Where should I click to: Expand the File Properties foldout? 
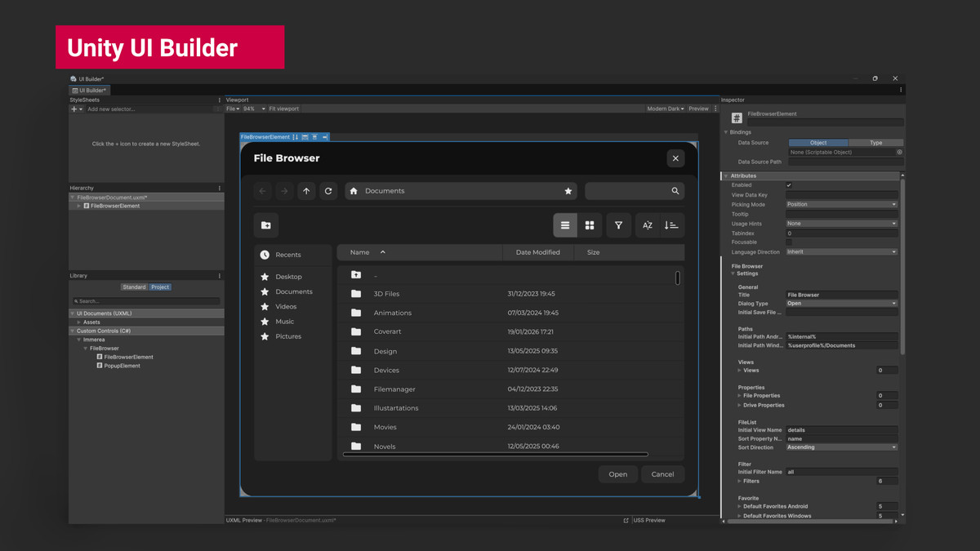point(740,396)
